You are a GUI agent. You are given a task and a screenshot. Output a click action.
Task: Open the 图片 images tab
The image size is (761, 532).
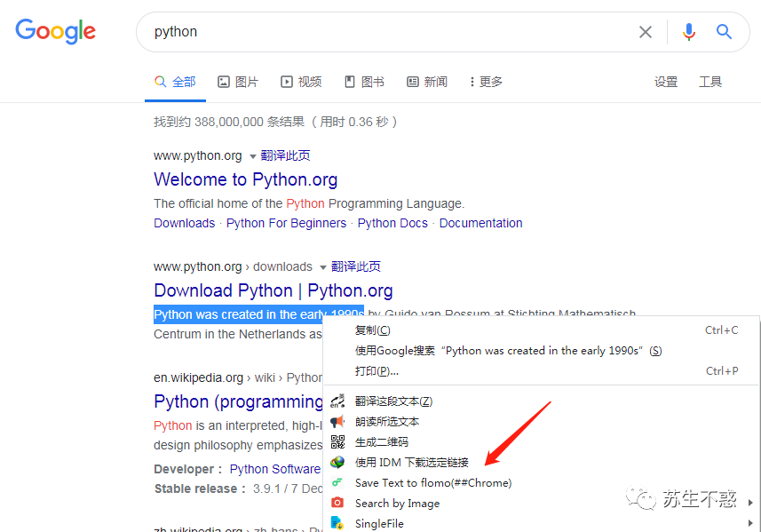[x=238, y=82]
